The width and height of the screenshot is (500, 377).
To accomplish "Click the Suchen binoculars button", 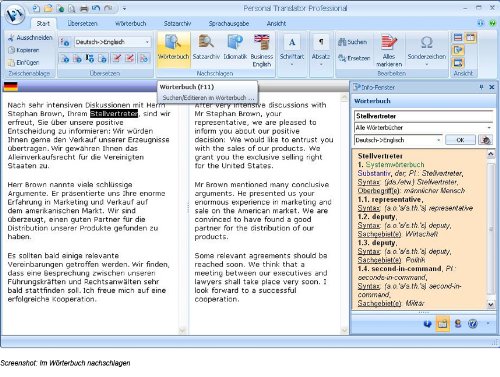I will [x=352, y=42].
